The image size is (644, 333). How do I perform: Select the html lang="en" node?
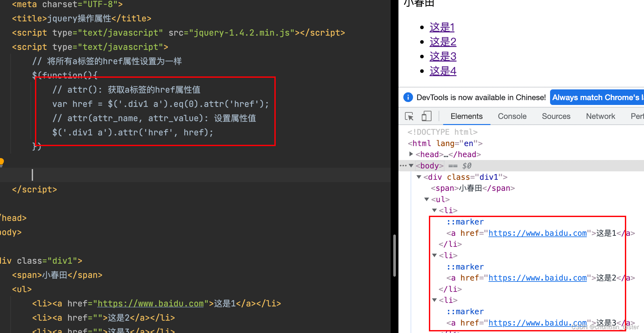tap(445, 143)
